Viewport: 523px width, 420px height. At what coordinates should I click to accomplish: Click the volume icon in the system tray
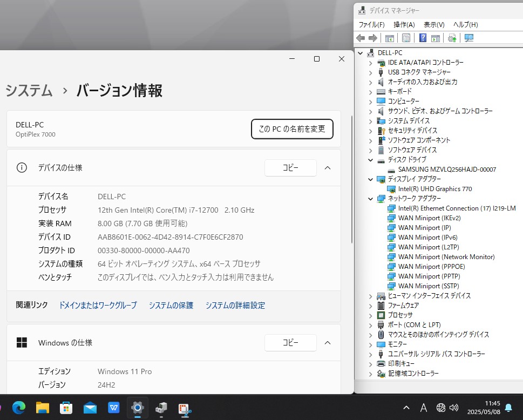pyautogui.click(x=453, y=408)
